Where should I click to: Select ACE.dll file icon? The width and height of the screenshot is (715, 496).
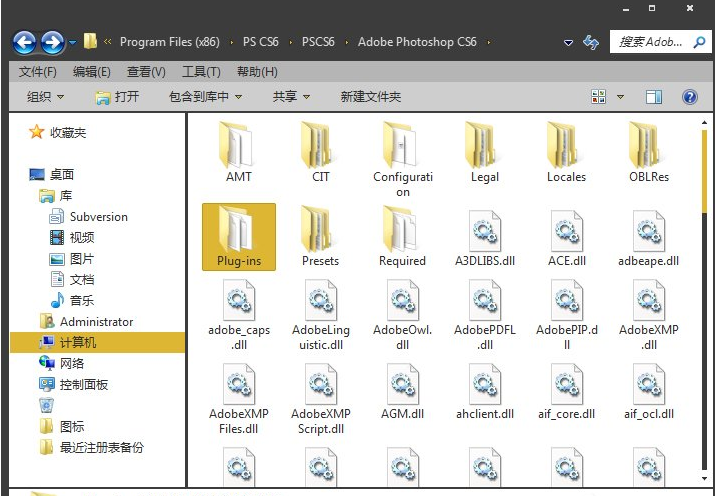[x=567, y=231]
